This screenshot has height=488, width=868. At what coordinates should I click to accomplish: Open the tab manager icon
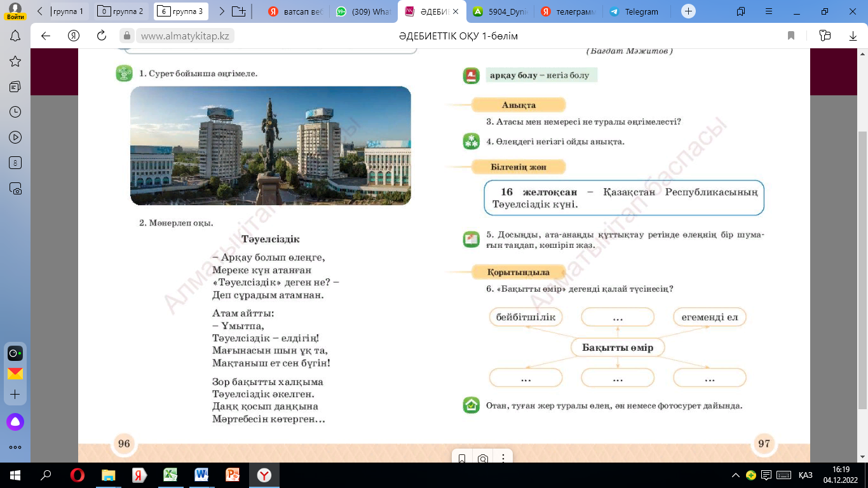tap(741, 11)
